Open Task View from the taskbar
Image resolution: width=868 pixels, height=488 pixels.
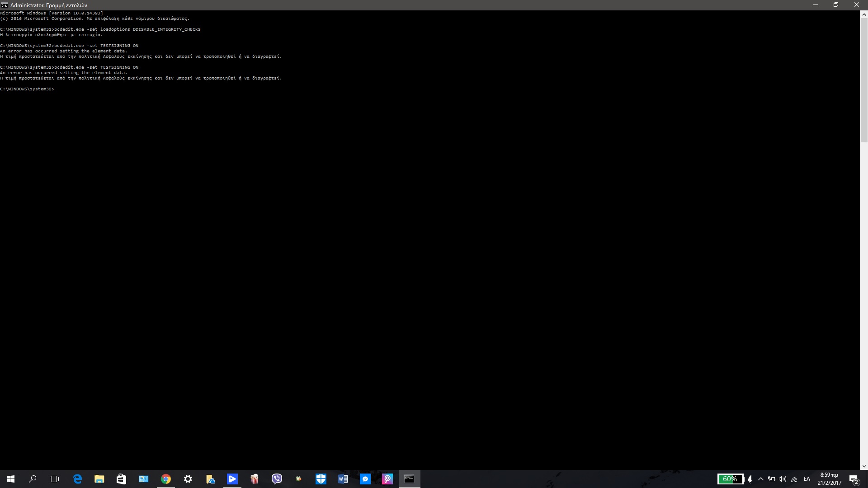click(54, 479)
